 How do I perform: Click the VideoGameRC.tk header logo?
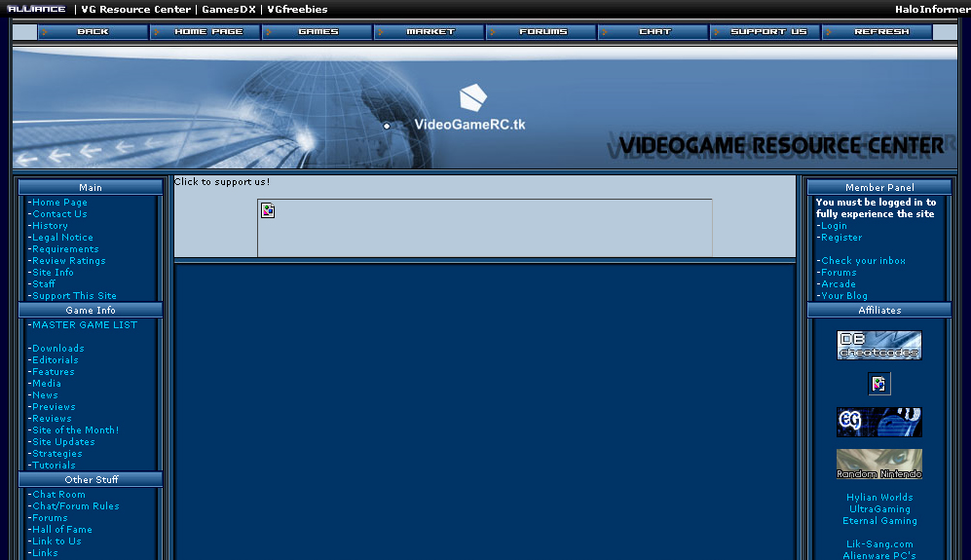470,109
